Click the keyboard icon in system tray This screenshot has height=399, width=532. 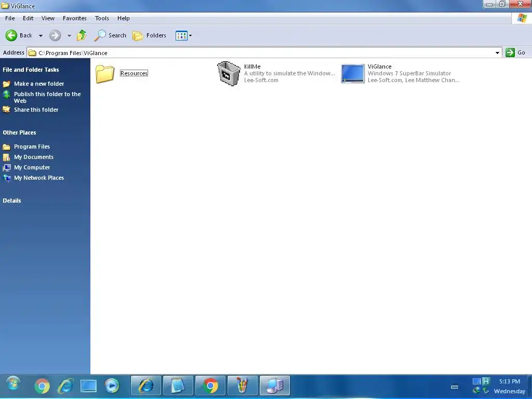455,387
